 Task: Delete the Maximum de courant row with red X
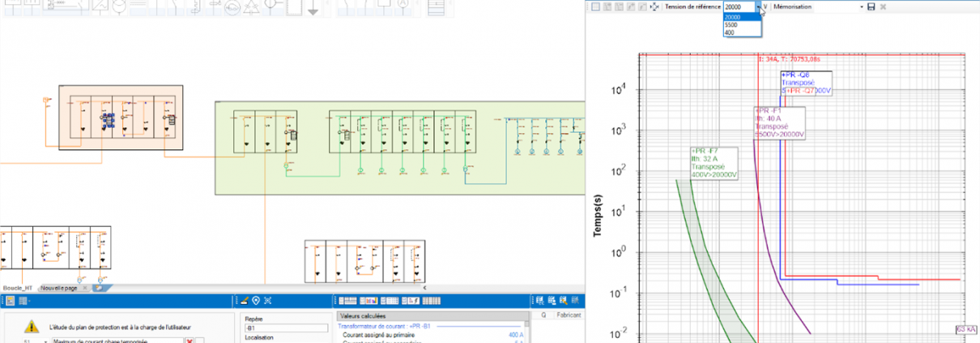point(190,341)
